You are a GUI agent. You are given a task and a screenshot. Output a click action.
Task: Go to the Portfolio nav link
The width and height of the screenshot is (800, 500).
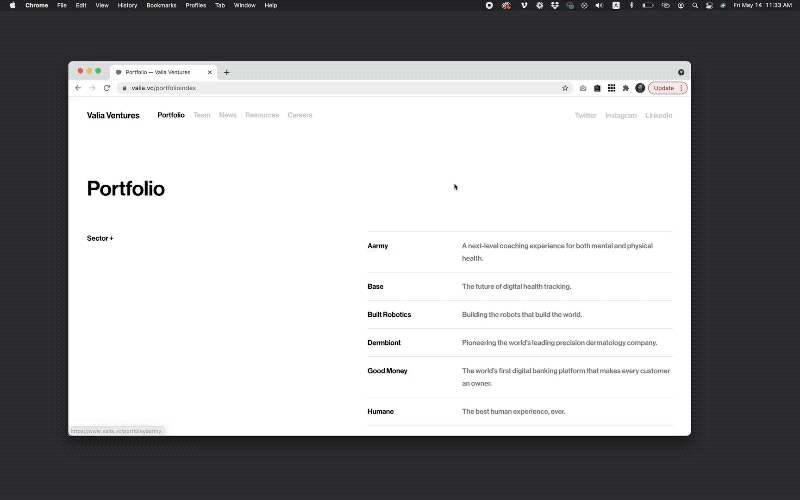tap(171, 115)
